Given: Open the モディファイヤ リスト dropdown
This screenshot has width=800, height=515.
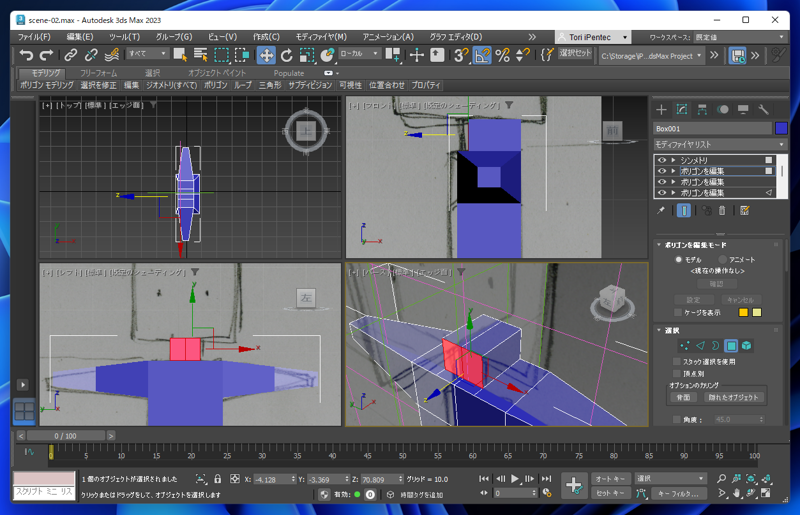Looking at the screenshot, I should tap(720, 144).
